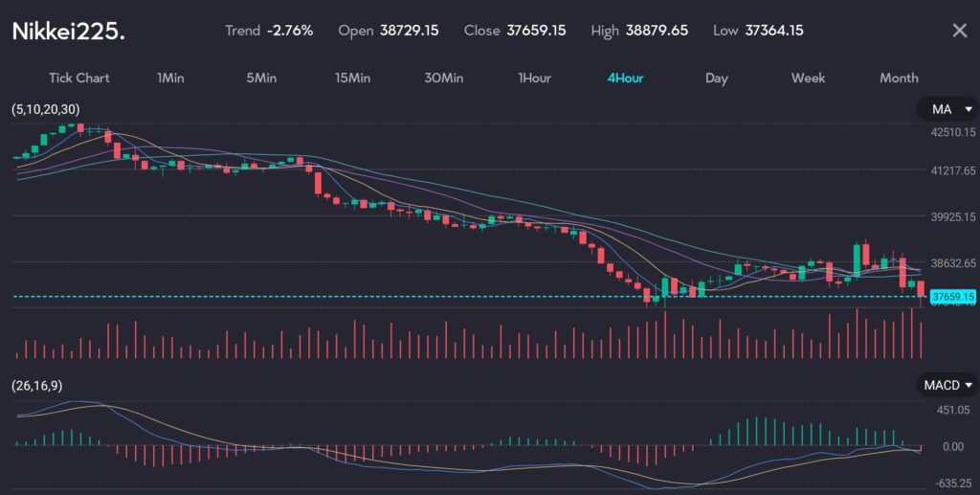Switch to the Day timeframe
This screenshot has height=495, width=980.
716,78
